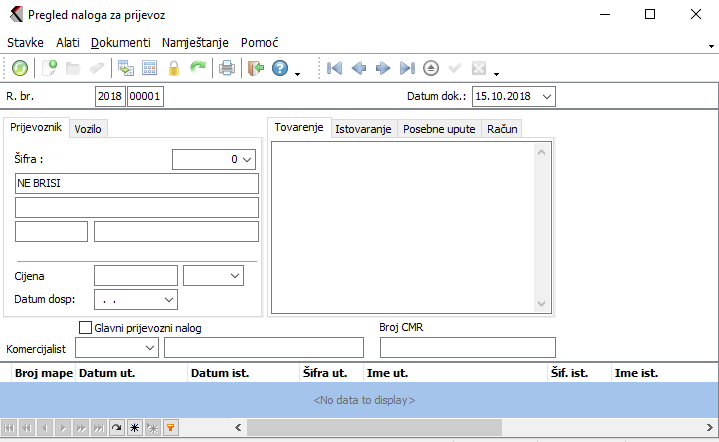Switch to the Vozilo tab

tap(89, 129)
